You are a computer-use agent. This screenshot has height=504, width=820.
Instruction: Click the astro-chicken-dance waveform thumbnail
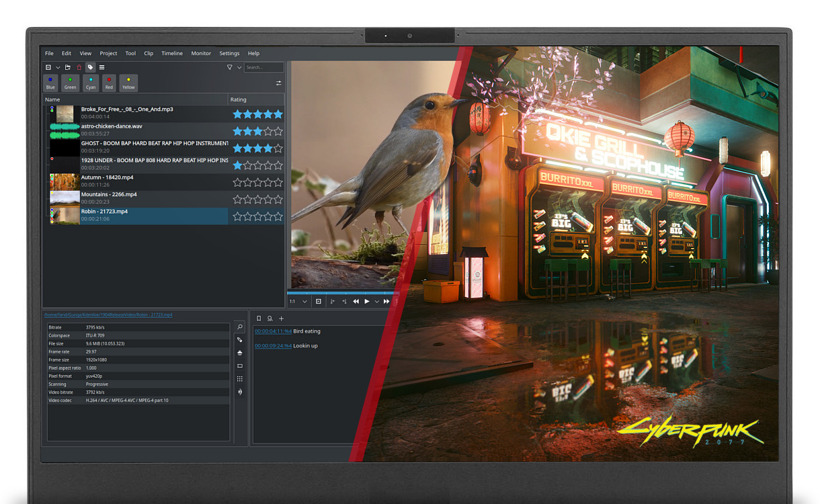(x=65, y=130)
